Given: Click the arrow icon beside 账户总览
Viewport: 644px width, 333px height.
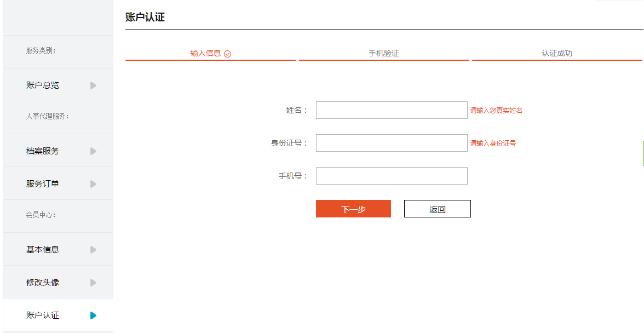Looking at the screenshot, I should 93,85.
